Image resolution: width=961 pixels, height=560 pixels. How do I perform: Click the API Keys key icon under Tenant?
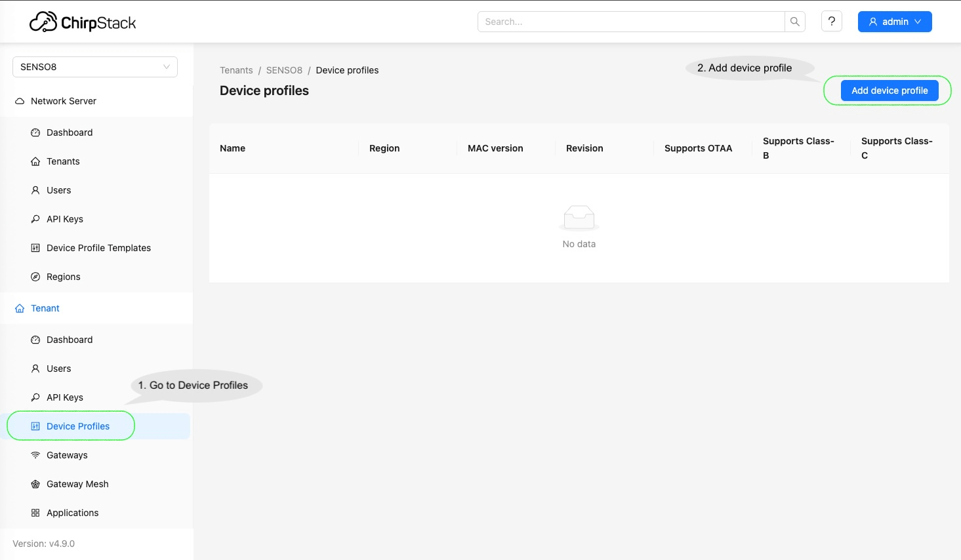(35, 397)
